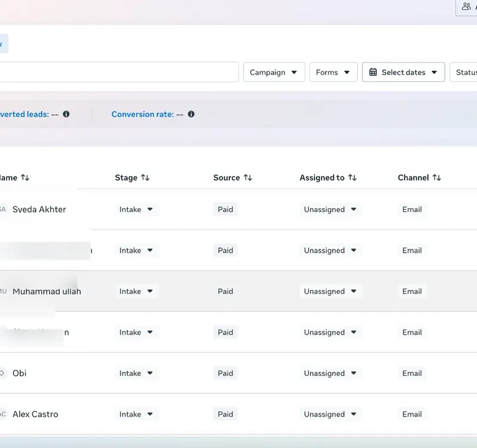Open lead Sveda Akhter
Image resolution: width=477 pixels, height=448 pixels.
coord(39,209)
